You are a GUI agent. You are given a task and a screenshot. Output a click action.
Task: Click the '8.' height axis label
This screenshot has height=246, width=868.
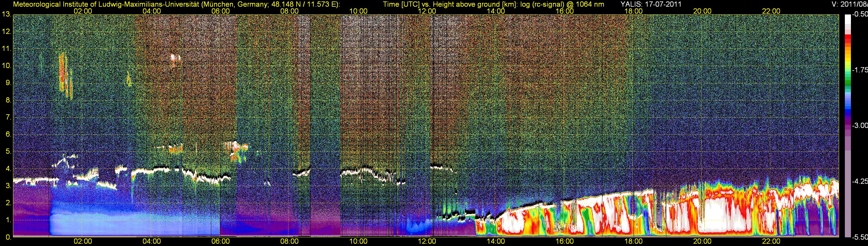click(8, 100)
